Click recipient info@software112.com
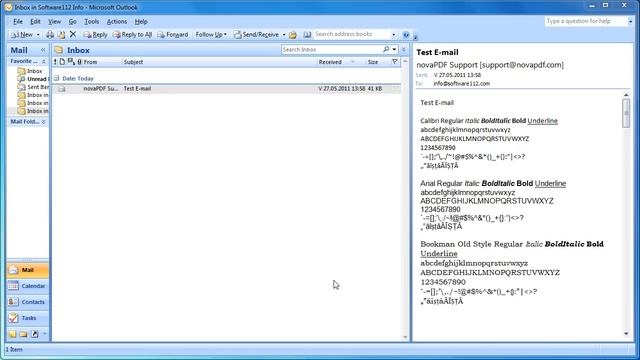The height and width of the screenshot is (360, 640). click(462, 84)
